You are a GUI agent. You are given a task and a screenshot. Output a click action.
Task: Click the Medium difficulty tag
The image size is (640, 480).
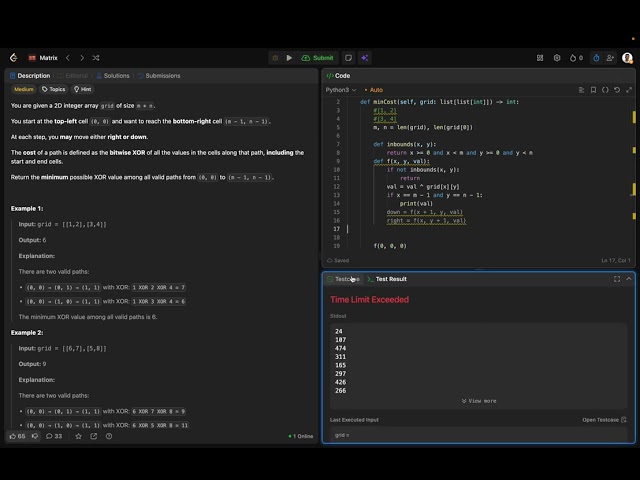[x=24, y=89]
